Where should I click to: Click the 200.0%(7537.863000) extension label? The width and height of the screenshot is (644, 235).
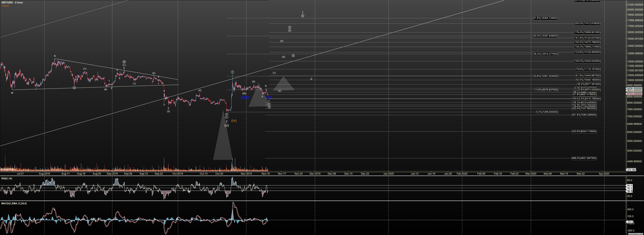(x=584, y=109)
